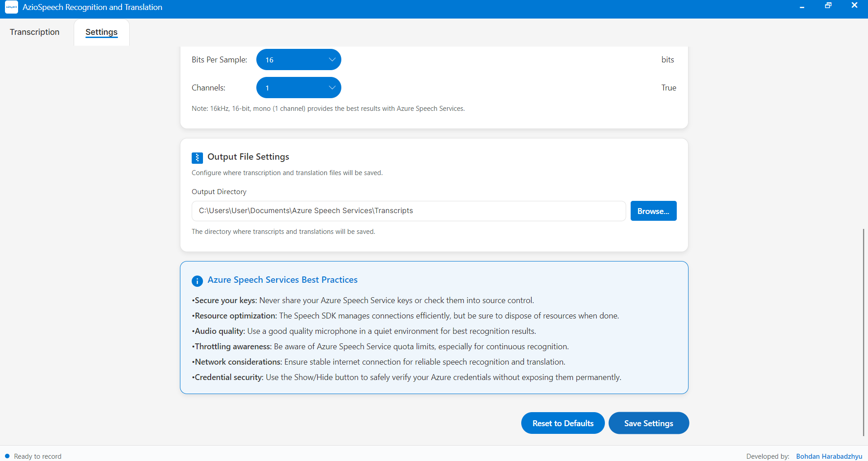Image resolution: width=868 pixels, height=461 pixels.
Task: Click the AzioSpeech app icon in title bar
Action: click(x=11, y=7)
